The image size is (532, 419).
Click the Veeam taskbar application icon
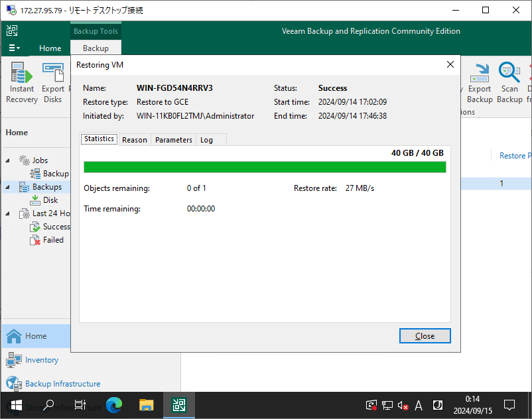[x=179, y=405]
